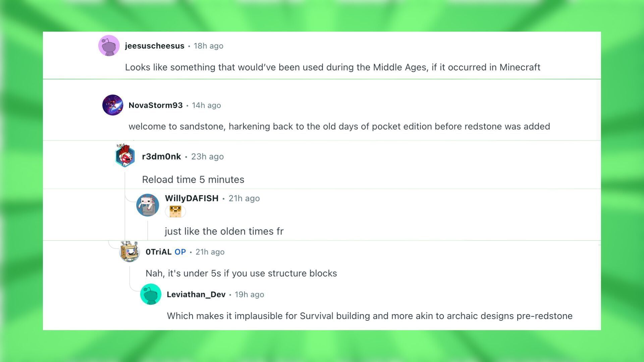
Task: Click the 0TriAL username
Action: (x=158, y=252)
